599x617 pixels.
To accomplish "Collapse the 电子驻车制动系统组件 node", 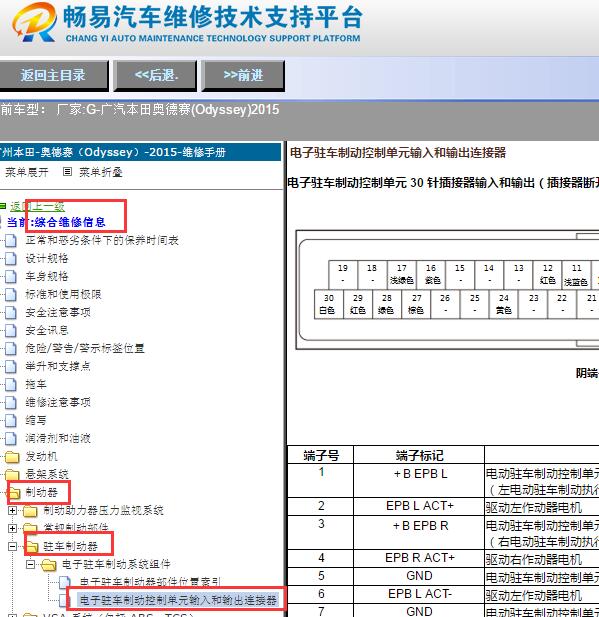I will click(x=30, y=565).
